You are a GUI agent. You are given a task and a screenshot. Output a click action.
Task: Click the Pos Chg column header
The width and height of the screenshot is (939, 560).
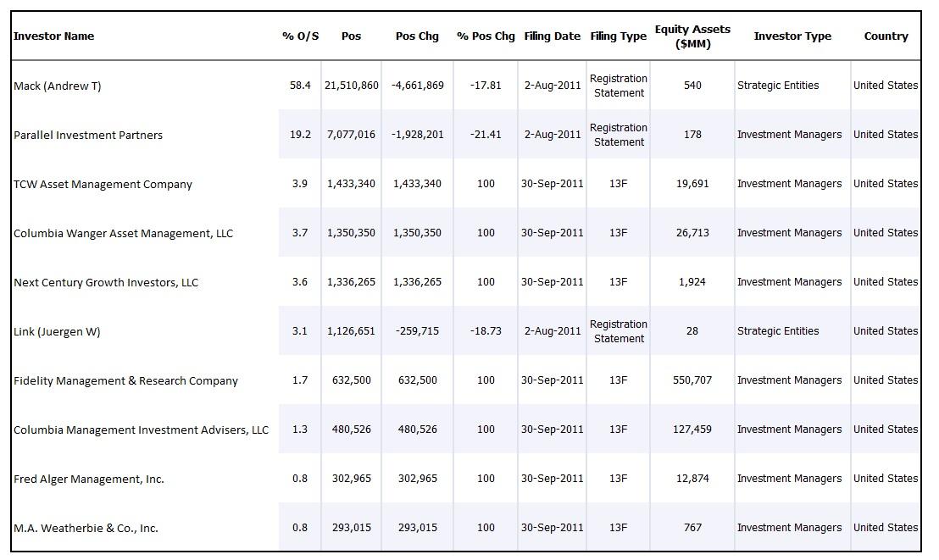click(417, 36)
